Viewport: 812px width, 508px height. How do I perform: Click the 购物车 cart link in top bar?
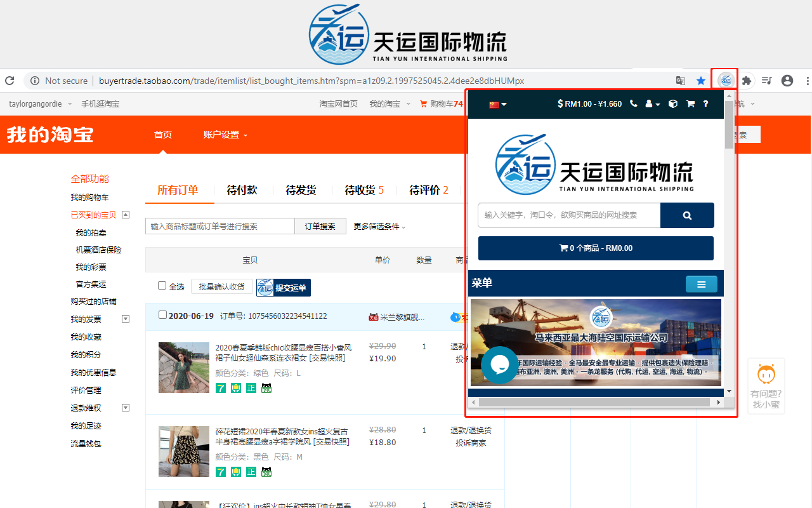coord(442,104)
